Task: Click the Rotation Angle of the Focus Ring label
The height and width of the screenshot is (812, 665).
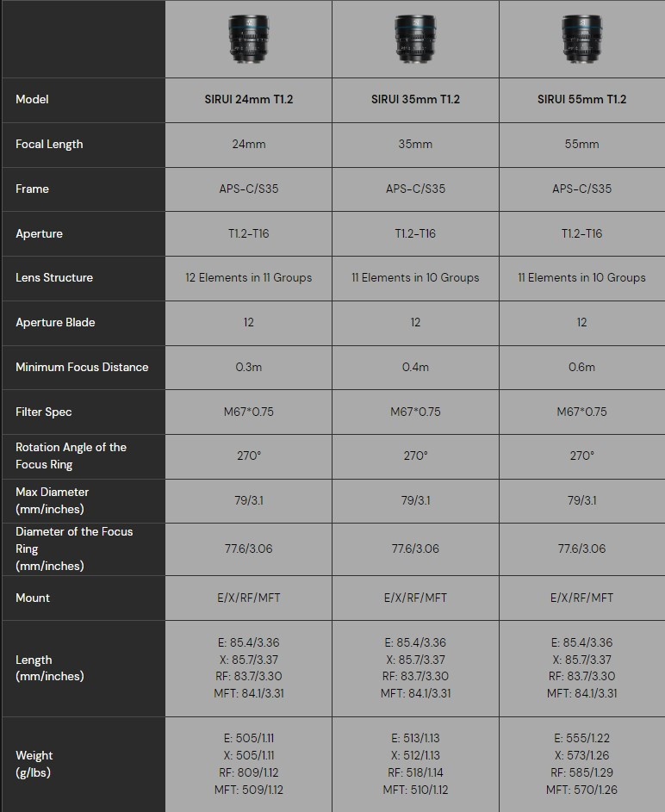Action: pos(71,456)
